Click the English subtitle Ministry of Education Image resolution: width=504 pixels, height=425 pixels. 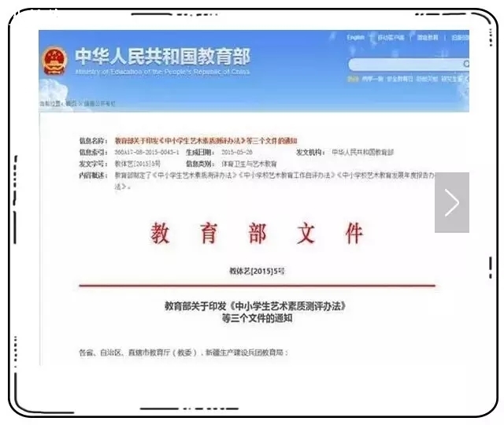tap(162, 72)
